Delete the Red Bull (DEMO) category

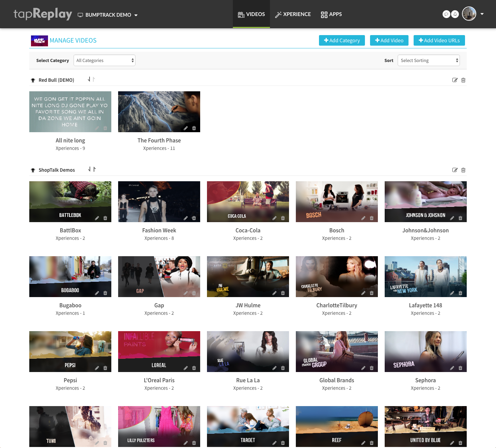pos(463,80)
